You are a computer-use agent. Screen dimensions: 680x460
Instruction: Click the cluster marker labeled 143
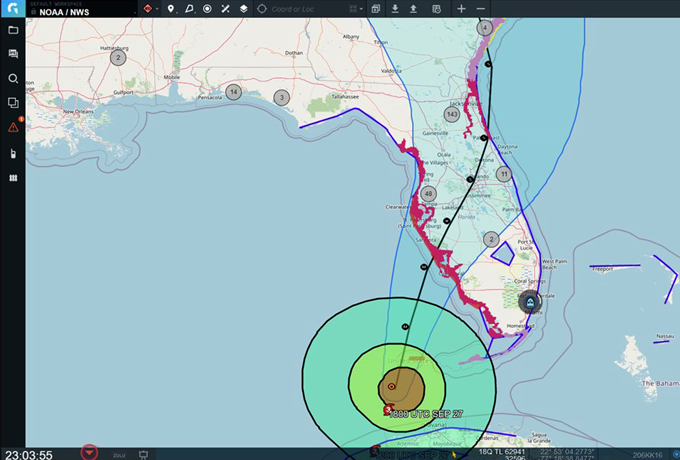452,114
